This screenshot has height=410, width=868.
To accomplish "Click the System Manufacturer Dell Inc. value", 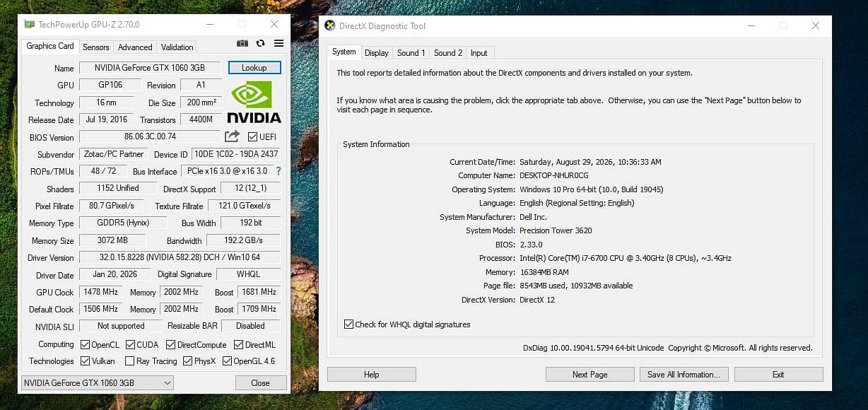I will [x=534, y=217].
